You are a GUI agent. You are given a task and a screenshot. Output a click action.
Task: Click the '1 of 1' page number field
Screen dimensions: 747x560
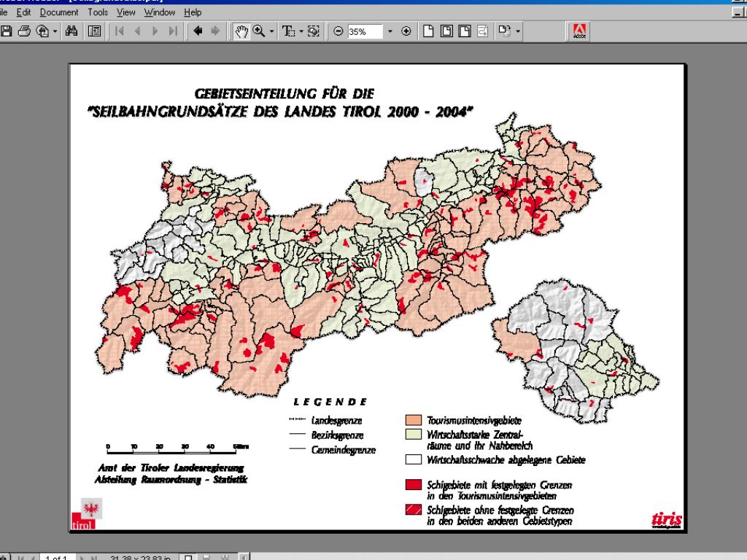56,556
